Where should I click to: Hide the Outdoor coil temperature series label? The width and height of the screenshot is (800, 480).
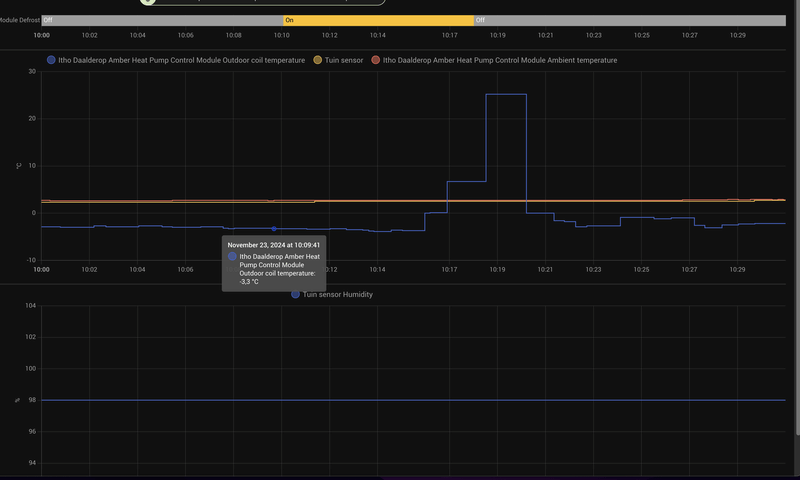(182, 60)
